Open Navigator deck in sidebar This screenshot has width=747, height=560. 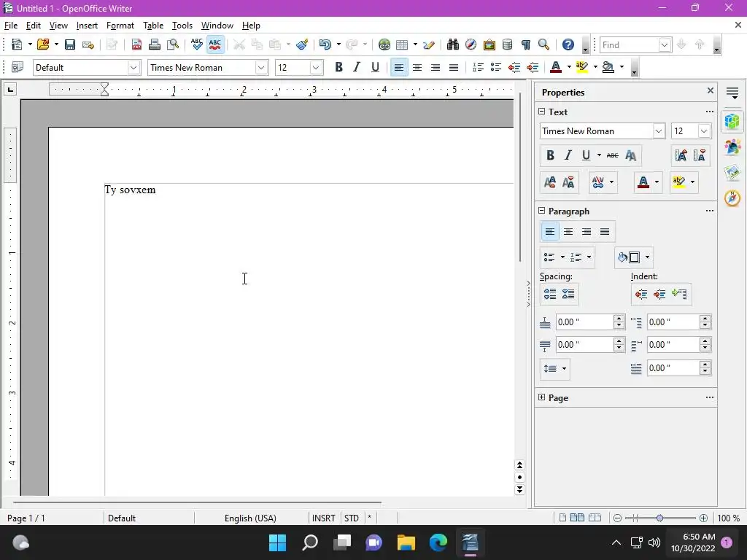click(732, 198)
